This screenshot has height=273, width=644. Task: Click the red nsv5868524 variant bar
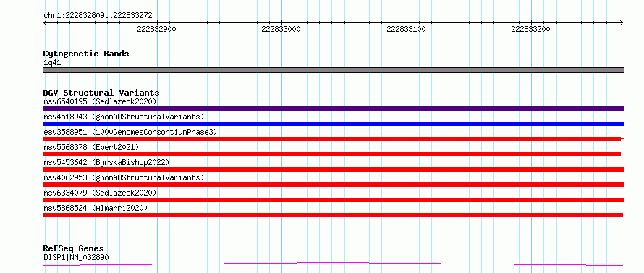333,215
